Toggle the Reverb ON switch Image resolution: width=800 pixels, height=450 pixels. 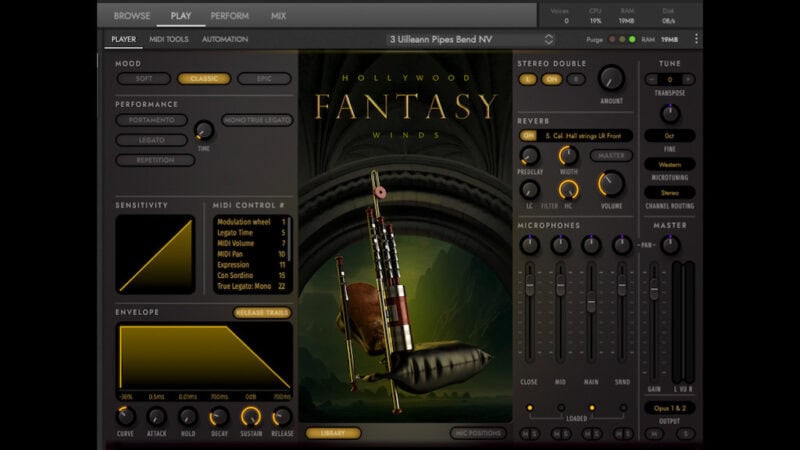coord(528,135)
